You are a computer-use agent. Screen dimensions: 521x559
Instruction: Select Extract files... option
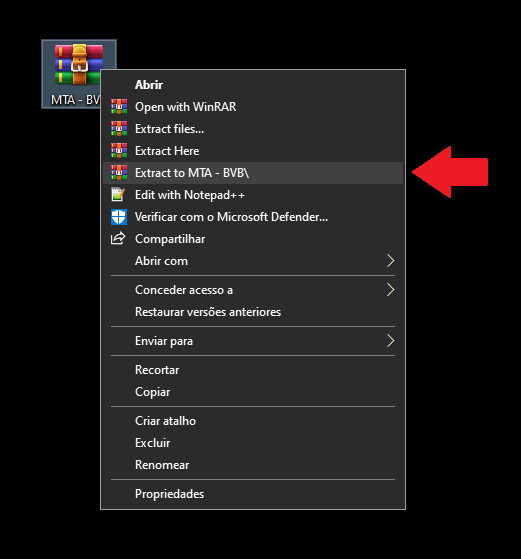click(x=253, y=129)
